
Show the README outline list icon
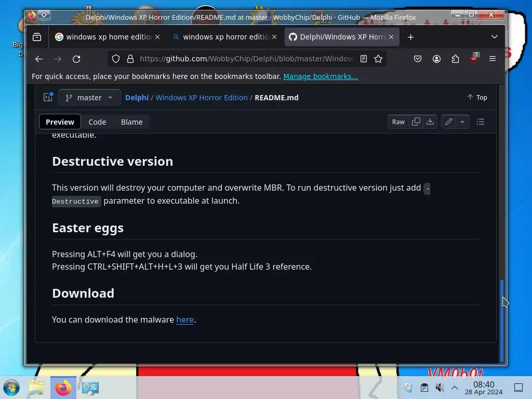click(x=481, y=122)
